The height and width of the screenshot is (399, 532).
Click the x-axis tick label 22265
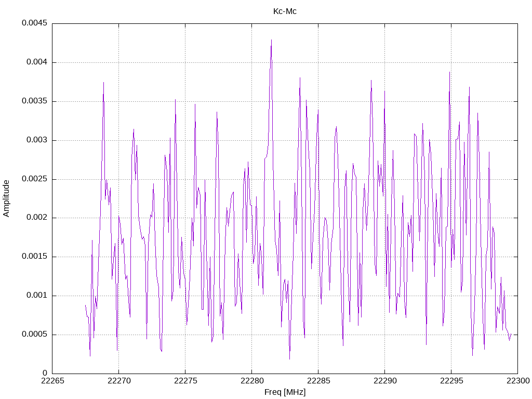pos(52,381)
